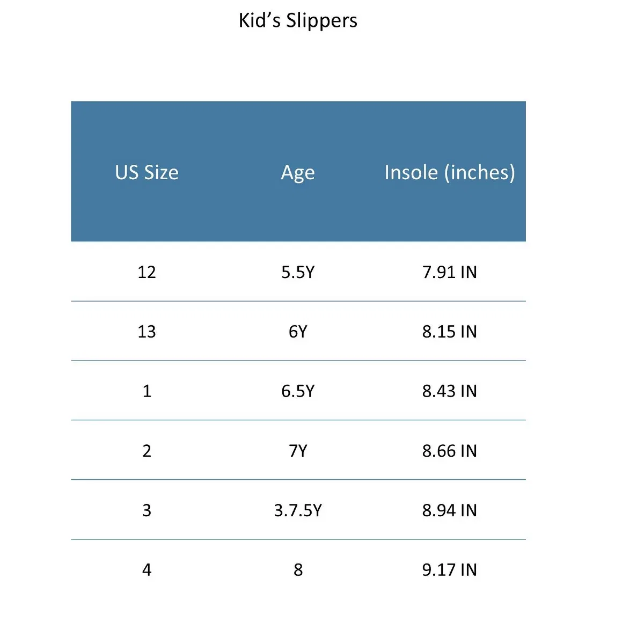Select the Insole (inches) column header

click(x=450, y=172)
